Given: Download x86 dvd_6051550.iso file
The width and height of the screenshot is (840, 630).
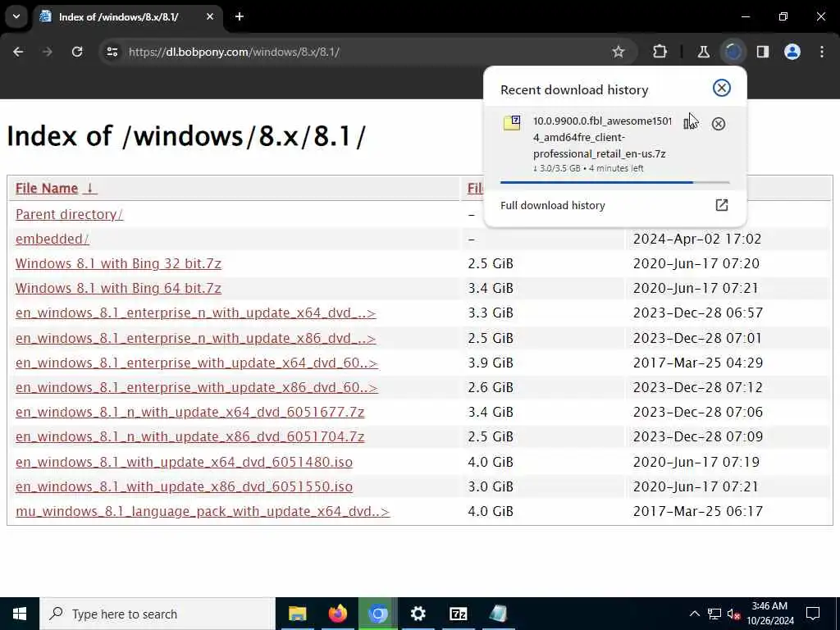Looking at the screenshot, I should tap(184, 486).
